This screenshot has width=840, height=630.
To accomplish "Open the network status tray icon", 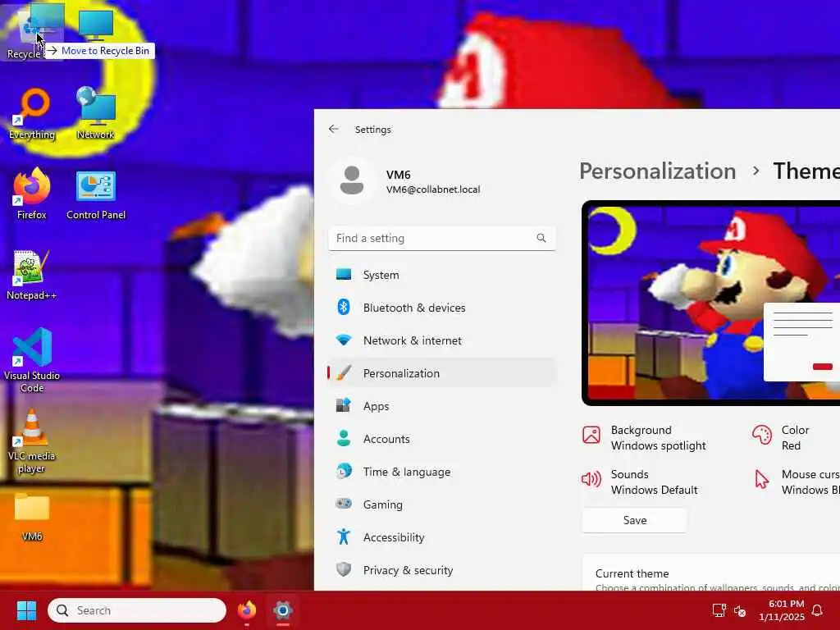I will [x=719, y=610].
